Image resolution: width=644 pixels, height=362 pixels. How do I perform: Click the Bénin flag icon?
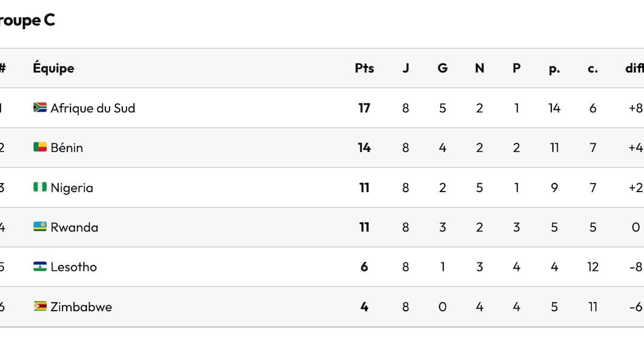coord(40,147)
